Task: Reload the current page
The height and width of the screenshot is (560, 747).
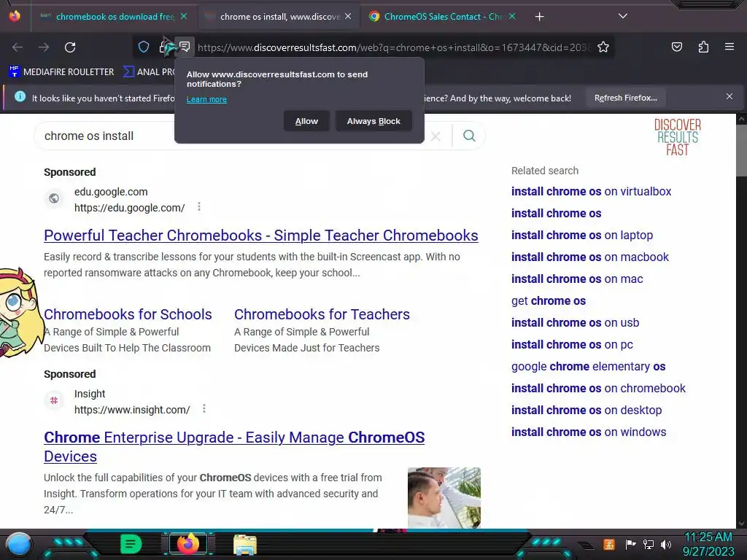Action: pyautogui.click(x=70, y=47)
